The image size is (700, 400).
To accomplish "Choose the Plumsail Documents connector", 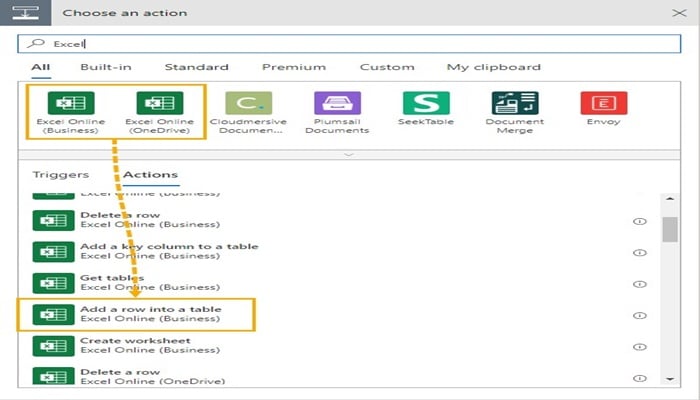I will click(x=337, y=112).
